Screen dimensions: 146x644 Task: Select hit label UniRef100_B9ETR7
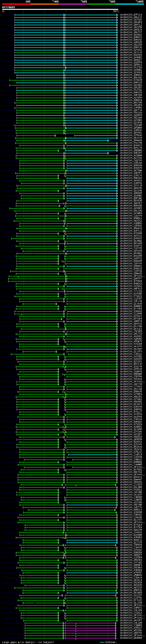131,153
